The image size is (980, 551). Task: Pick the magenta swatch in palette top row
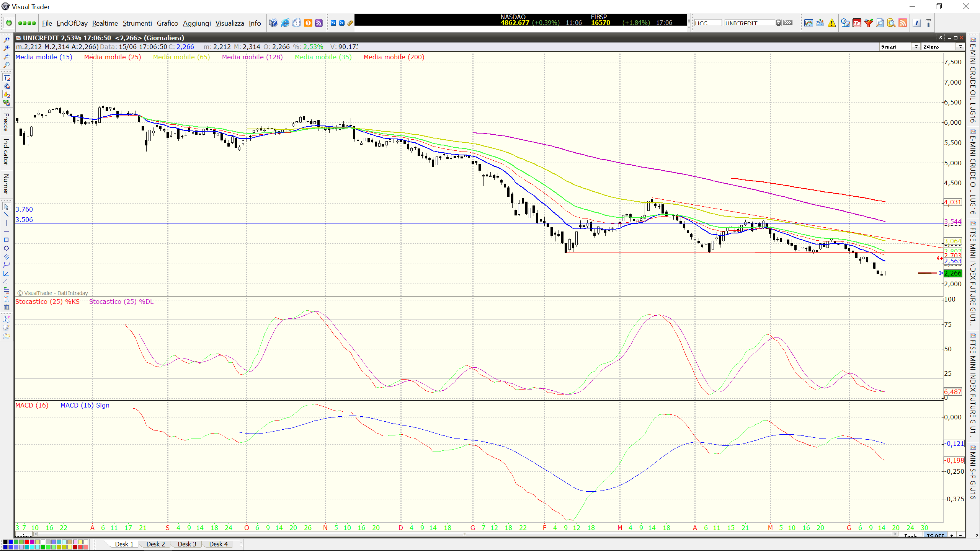pos(32,542)
